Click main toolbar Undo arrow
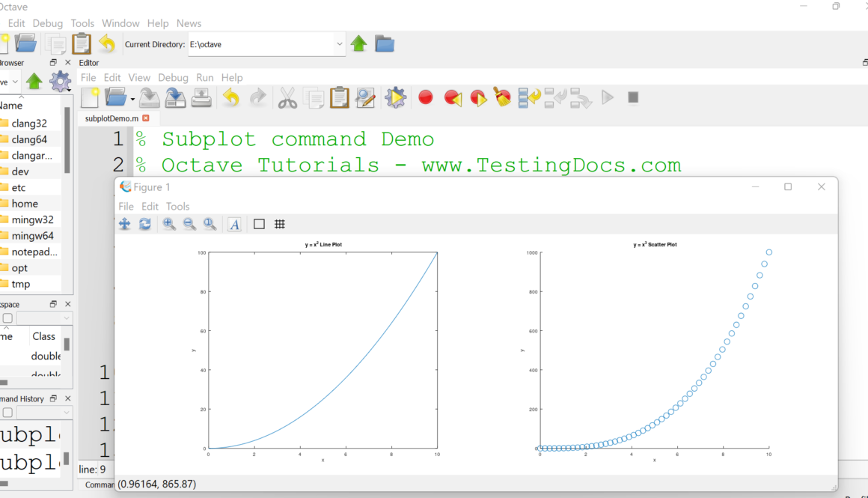 coord(107,43)
